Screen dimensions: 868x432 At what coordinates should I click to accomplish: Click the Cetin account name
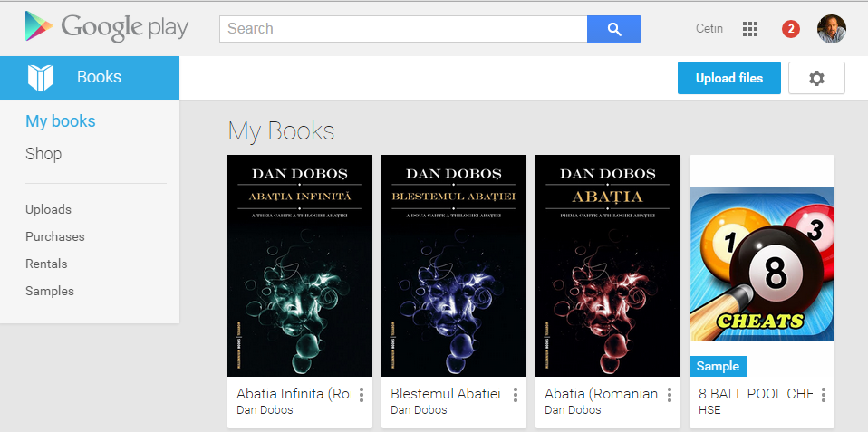point(709,29)
